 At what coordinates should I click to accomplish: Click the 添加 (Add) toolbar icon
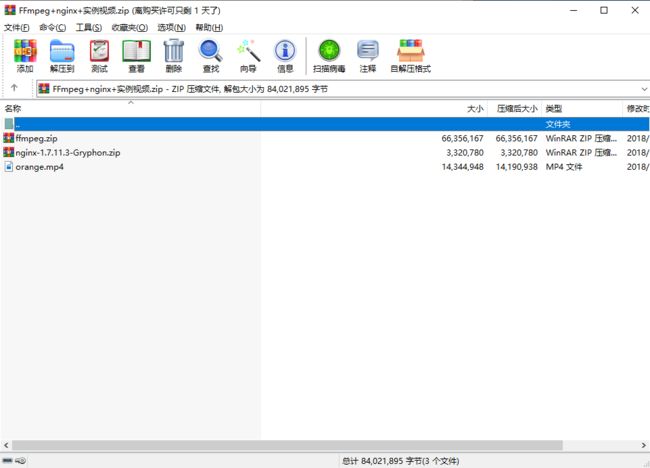tap(25, 51)
